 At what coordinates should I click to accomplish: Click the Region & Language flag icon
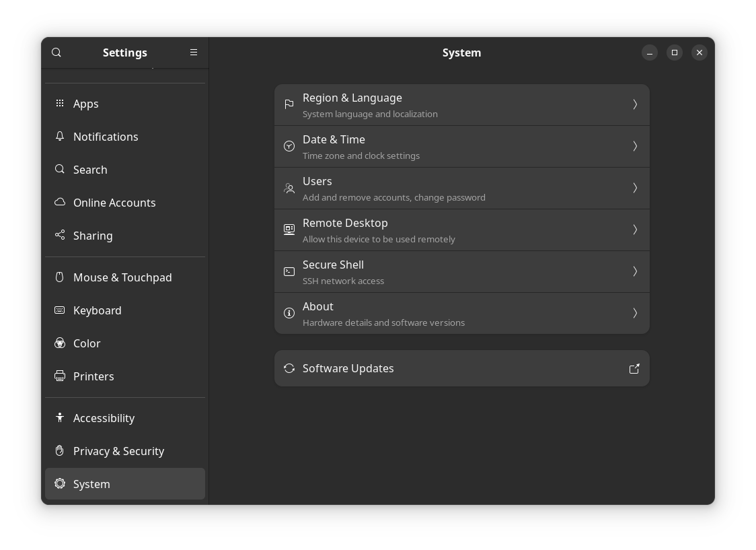coord(289,104)
